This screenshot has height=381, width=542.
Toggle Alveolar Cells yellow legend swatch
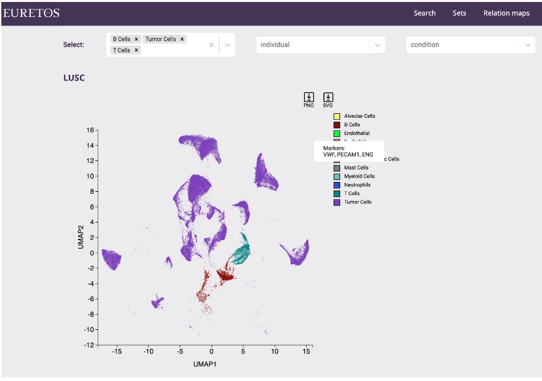click(337, 116)
